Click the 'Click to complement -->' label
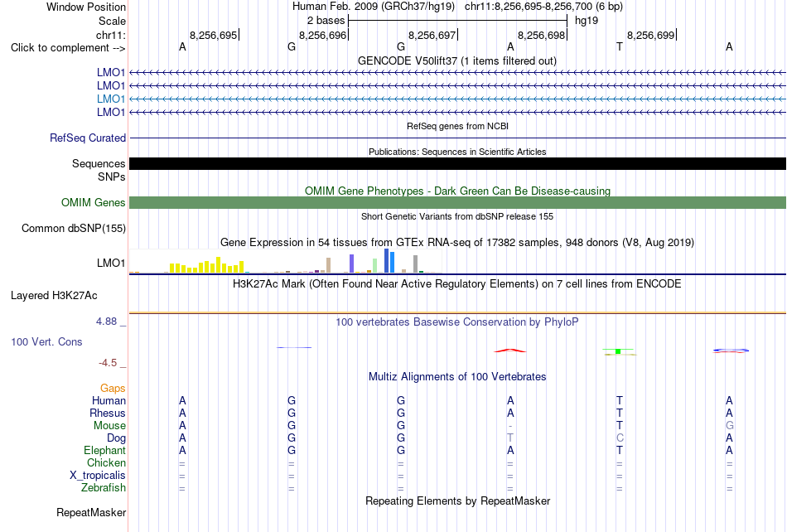 [x=68, y=48]
